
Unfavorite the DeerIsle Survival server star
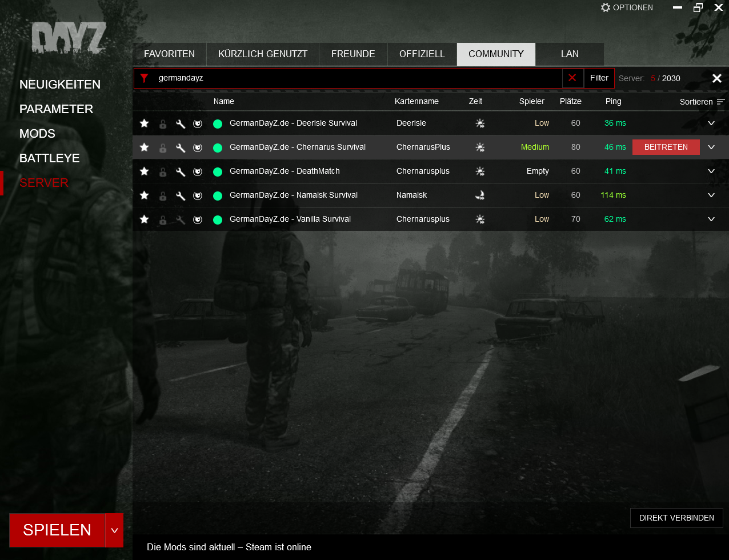145,123
